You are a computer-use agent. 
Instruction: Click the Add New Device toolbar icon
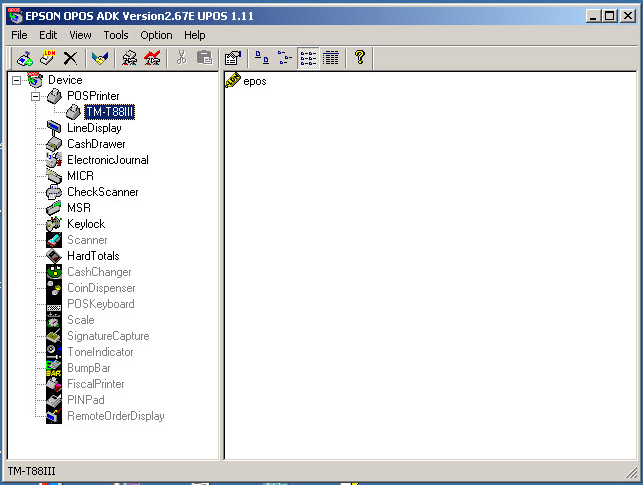click(x=25, y=58)
